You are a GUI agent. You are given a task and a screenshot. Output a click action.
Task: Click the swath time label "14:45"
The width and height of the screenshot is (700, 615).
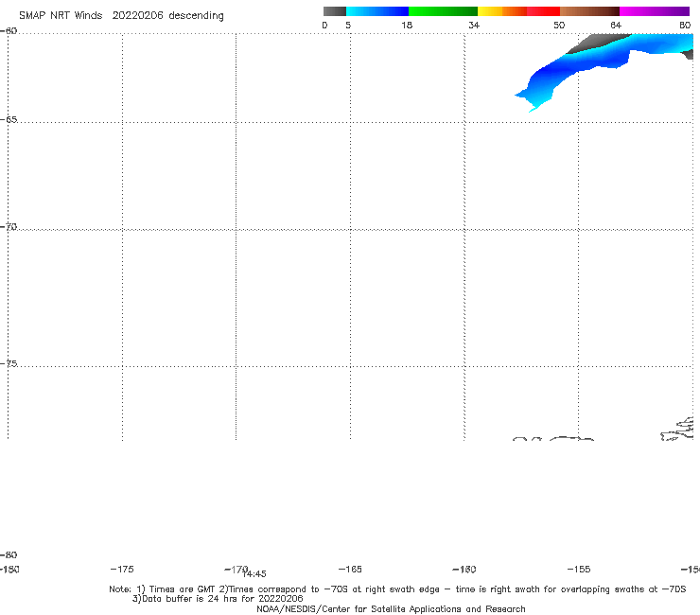[254, 574]
